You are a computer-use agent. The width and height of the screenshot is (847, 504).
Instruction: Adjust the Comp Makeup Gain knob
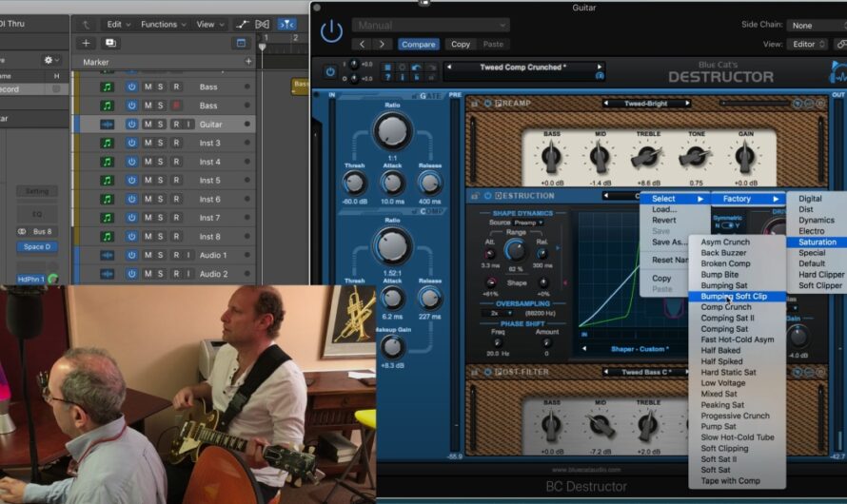[x=392, y=347]
